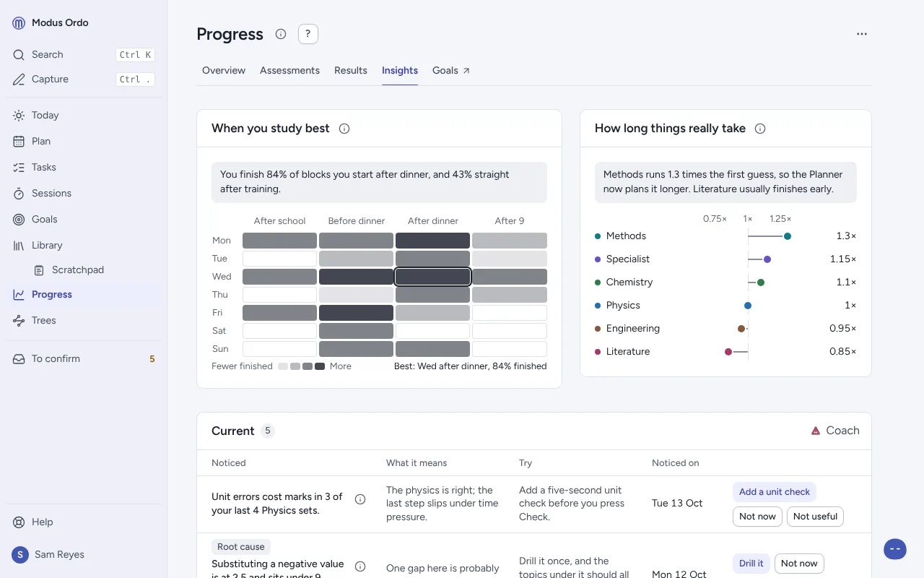Click the info icon beside Progress title
This screenshot has width=924, height=578.
281,34
